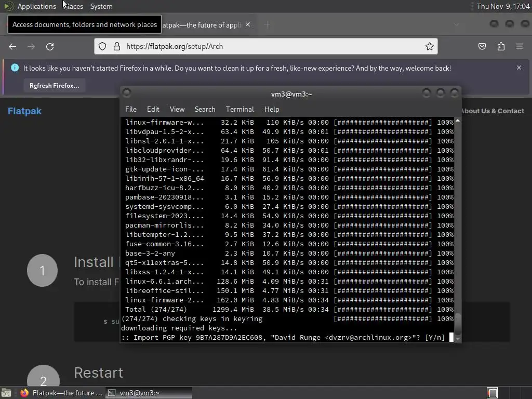Go forward in Firefox
The image size is (532, 399).
tap(31, 46)
